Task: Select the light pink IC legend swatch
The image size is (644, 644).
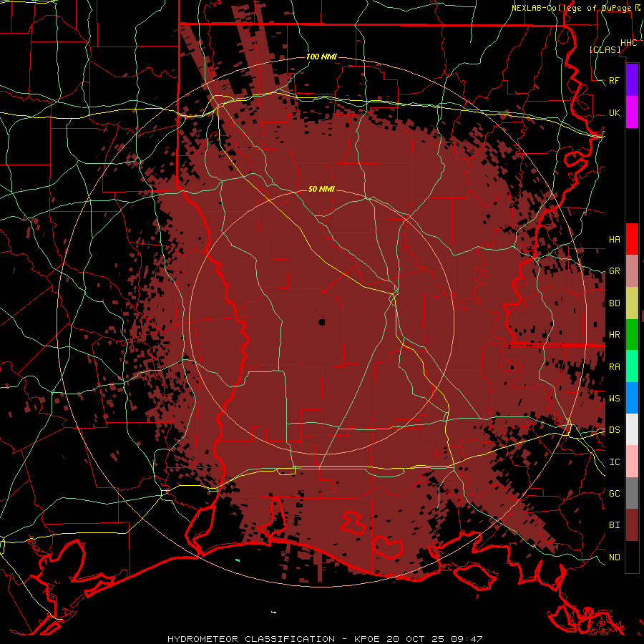Action: pos(632,462)
